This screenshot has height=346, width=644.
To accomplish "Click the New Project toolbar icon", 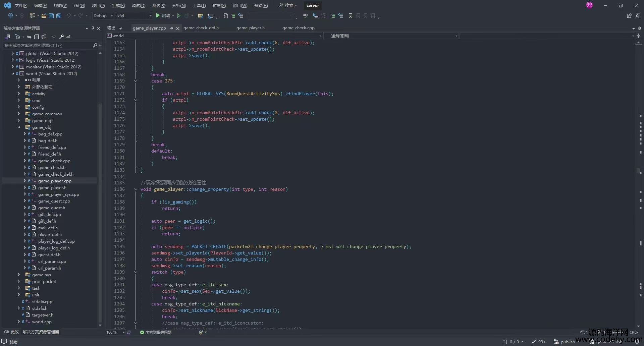I will pos(33,16).
